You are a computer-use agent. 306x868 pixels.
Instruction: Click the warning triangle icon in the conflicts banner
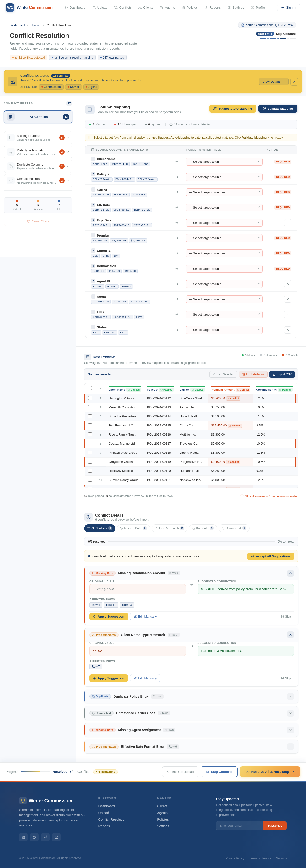tap(12, 81)
